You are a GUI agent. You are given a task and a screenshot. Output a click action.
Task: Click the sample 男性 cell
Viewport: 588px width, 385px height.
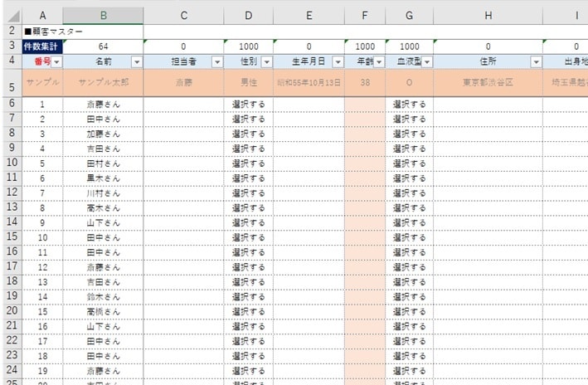248,82
